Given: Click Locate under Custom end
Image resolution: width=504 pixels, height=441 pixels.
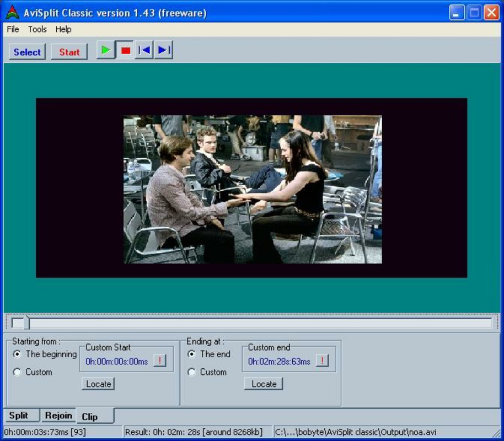Looking at the screenshot, I should pyautogui.click(x=264, y=384).
